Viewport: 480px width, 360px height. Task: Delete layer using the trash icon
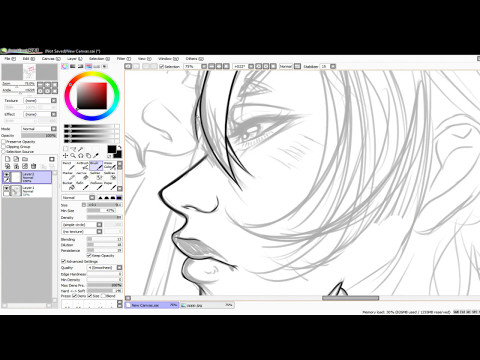click(34, 166)
